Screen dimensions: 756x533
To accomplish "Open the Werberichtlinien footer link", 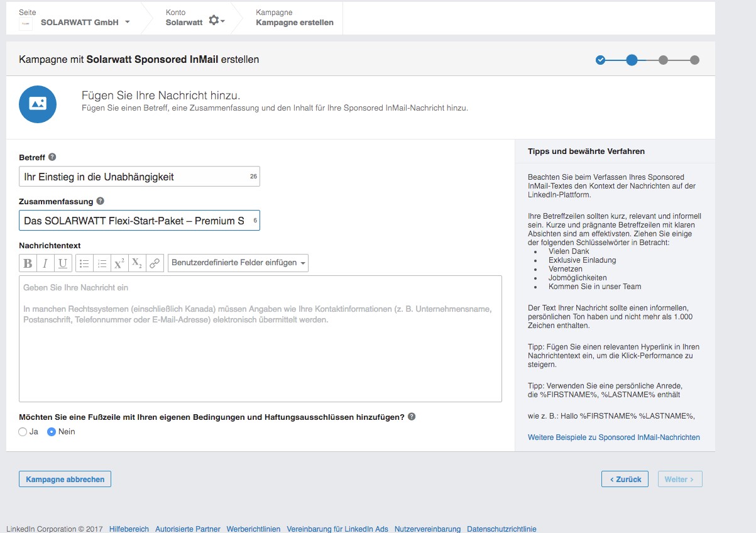I will coord(253,529).
